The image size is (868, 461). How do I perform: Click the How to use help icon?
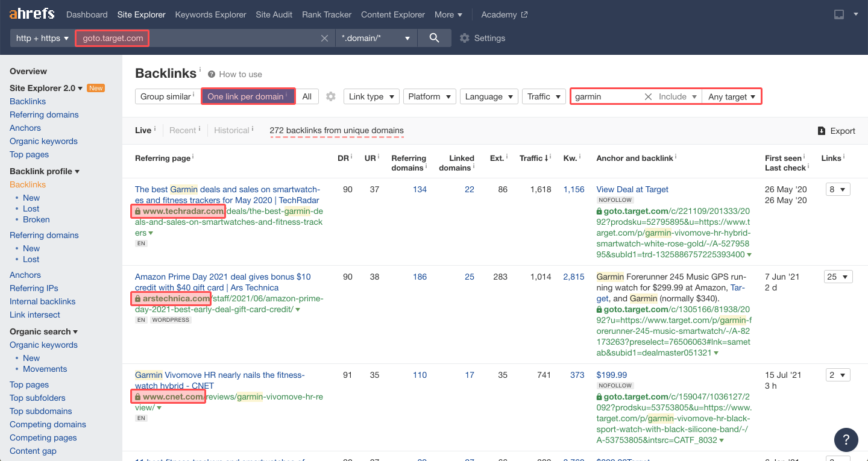(x=212, y=74)
